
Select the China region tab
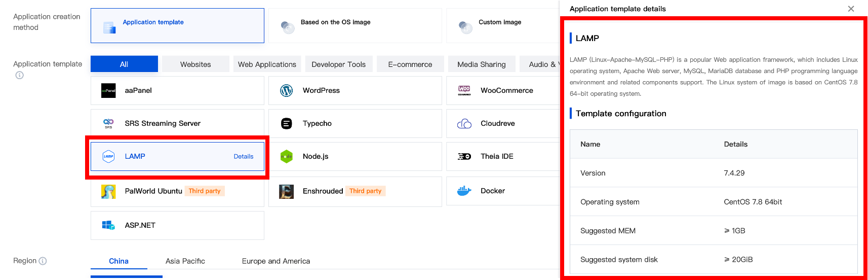119,261
